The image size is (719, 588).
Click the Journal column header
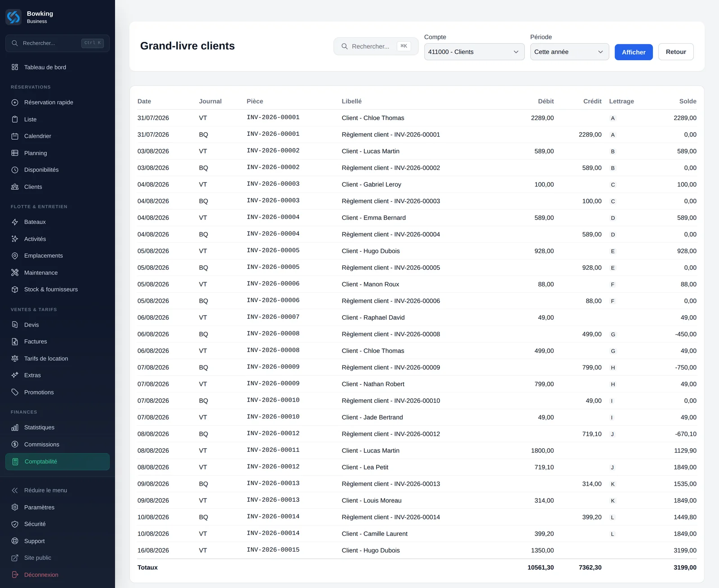pos(210,101)
